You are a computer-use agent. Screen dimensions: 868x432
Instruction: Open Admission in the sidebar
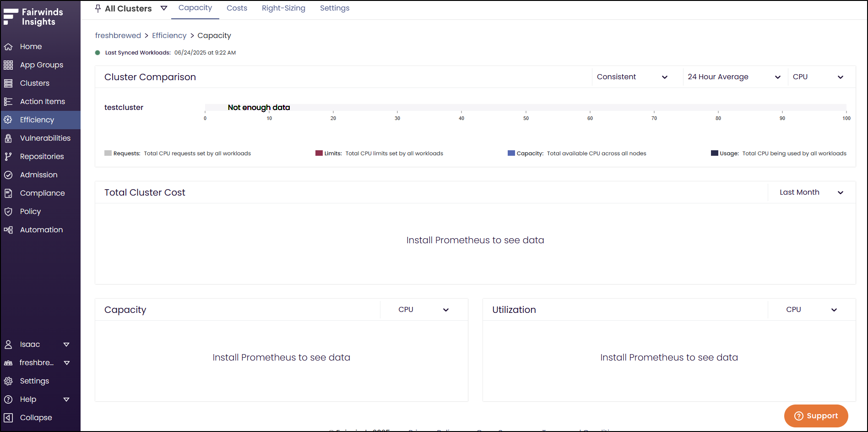pyautogui.click(x=40, y=175)
